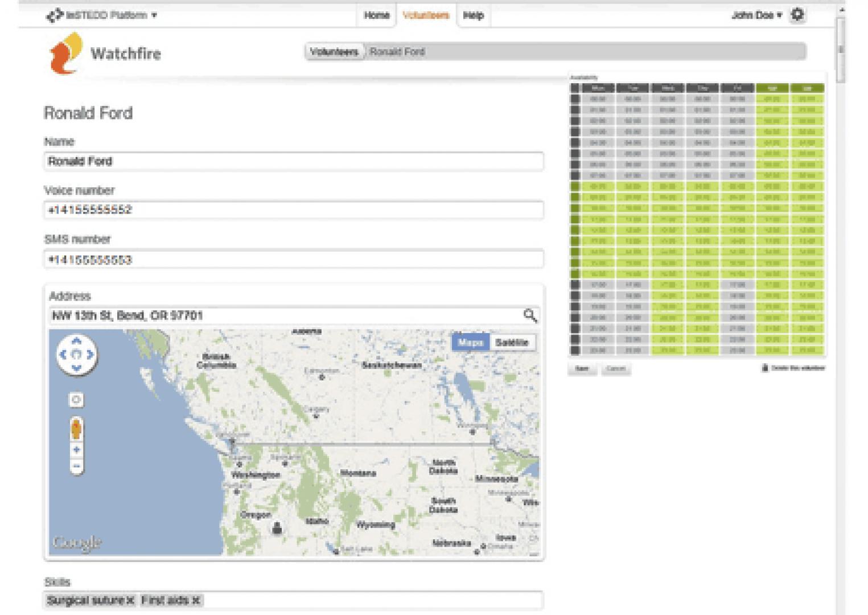The image size is (868, 615).
Task: Toggle Saturday 03:00 availability cell
Action: pos(772,132)
